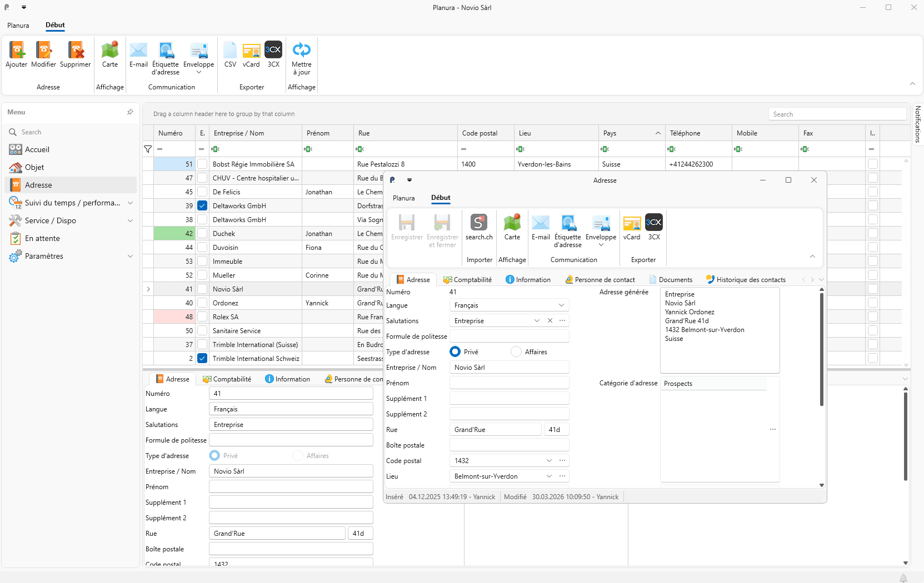Open En attente in side menu
This screenshot has height=583, width=924.
(x=71, y=238)
